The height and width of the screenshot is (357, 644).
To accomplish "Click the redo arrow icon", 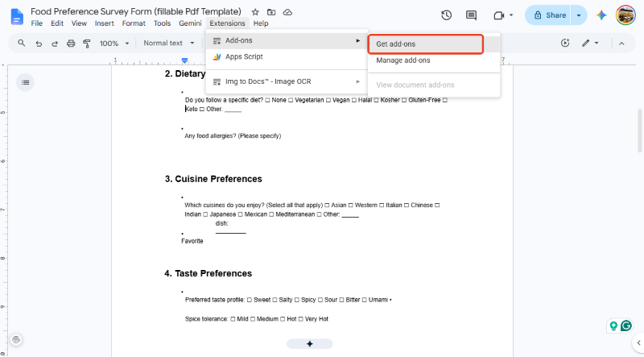I will tap(54, 44).
